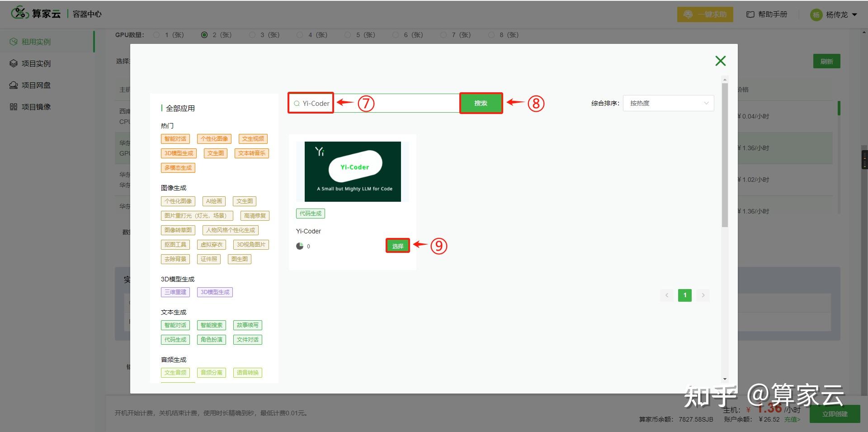This screenshot has width=868, height=432.
Task: Click the 帮助手册 book icon
Action: (750, 14)
